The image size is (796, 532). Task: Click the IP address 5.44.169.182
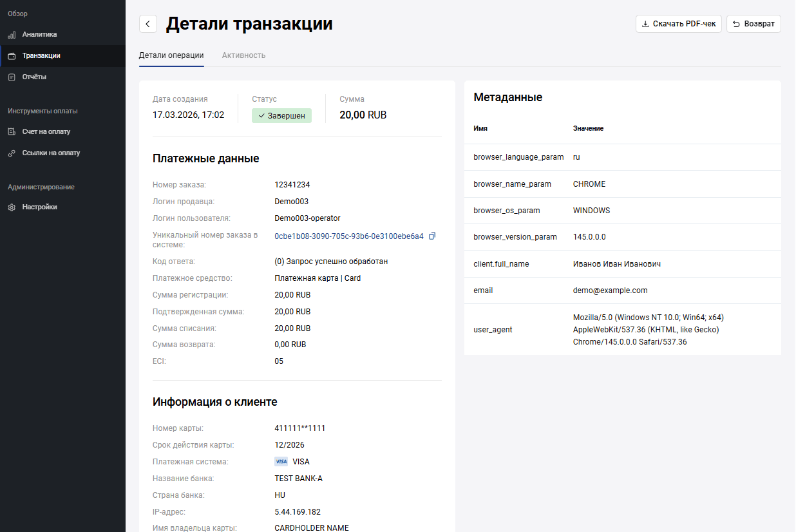pyautogui.click(x=297, y=512)
